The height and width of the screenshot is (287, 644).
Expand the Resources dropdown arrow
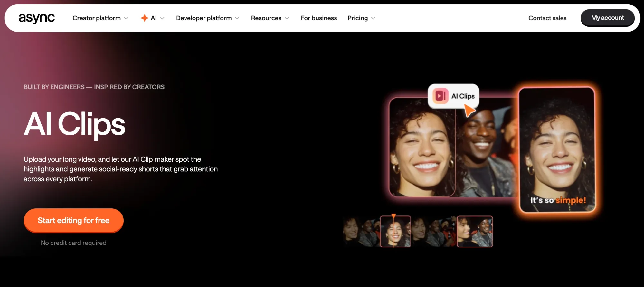(287, 18)
